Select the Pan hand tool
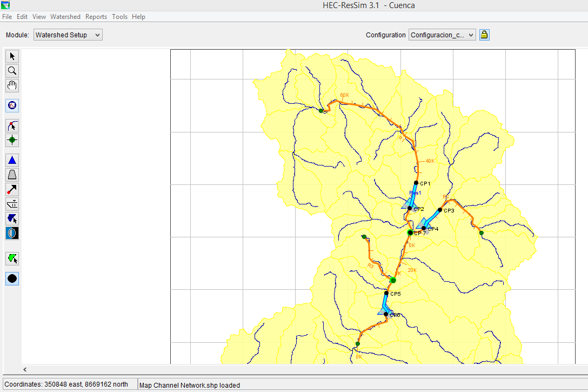588x392 pixels. 12,85
